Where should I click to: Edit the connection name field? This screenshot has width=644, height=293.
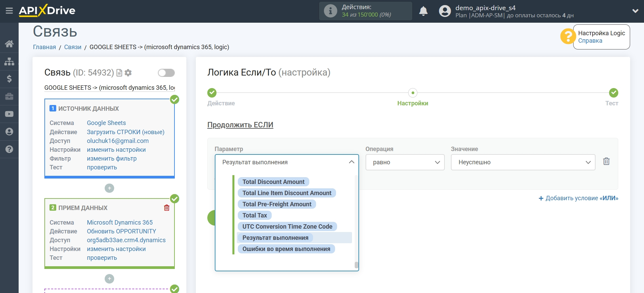[110, 88]
